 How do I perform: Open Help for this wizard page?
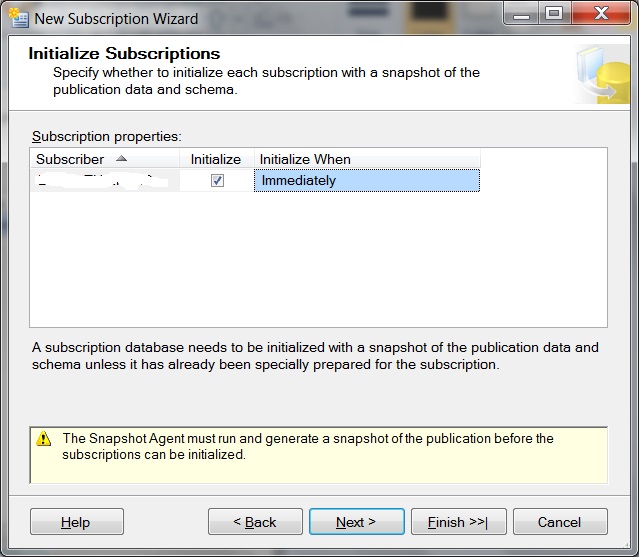(x=77, y=522)
